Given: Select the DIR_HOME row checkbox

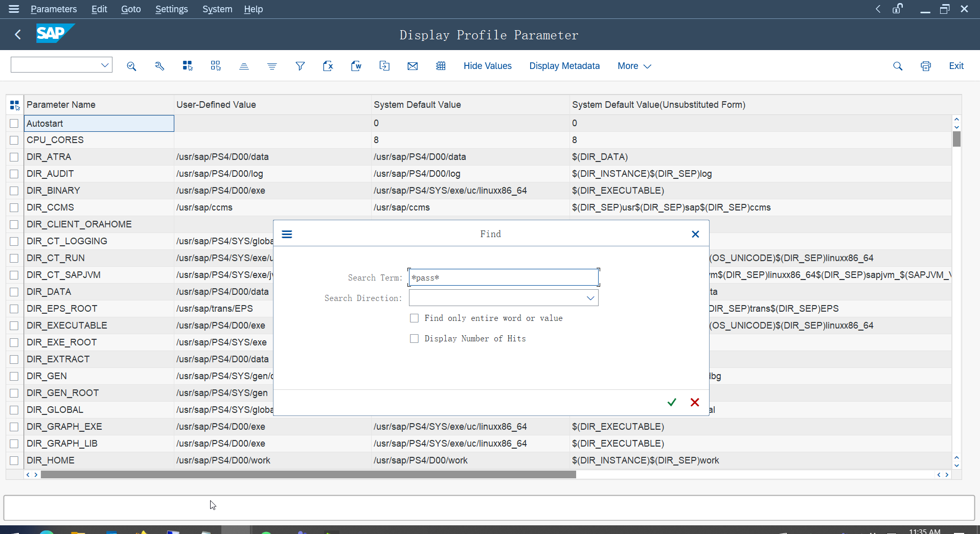Looking at the screenshot, I should coord(14,460).
